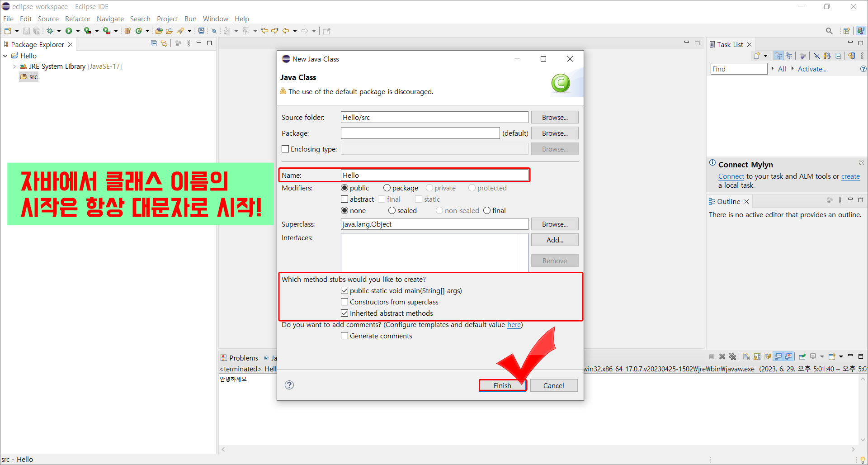Click the Open Task folder icon
The width and height of the screenshot is (868, 465).
[x=169, y=31]
